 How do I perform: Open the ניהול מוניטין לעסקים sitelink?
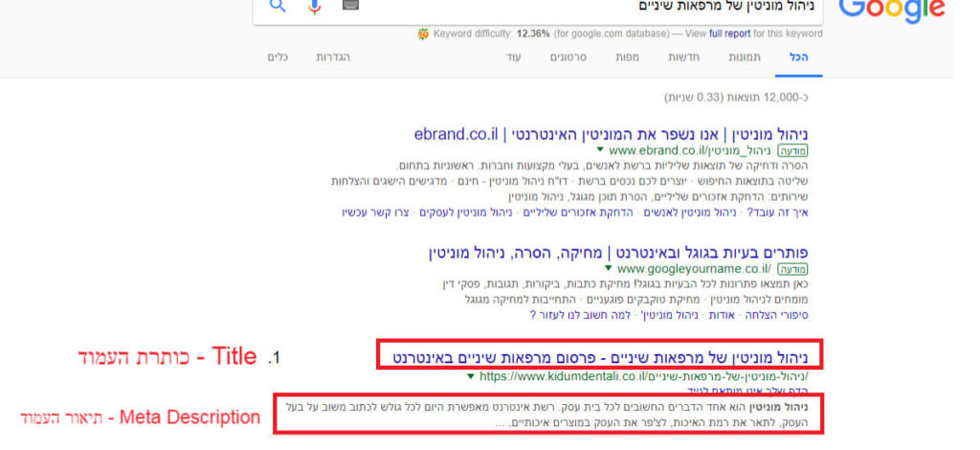click(x=466, y=213)
